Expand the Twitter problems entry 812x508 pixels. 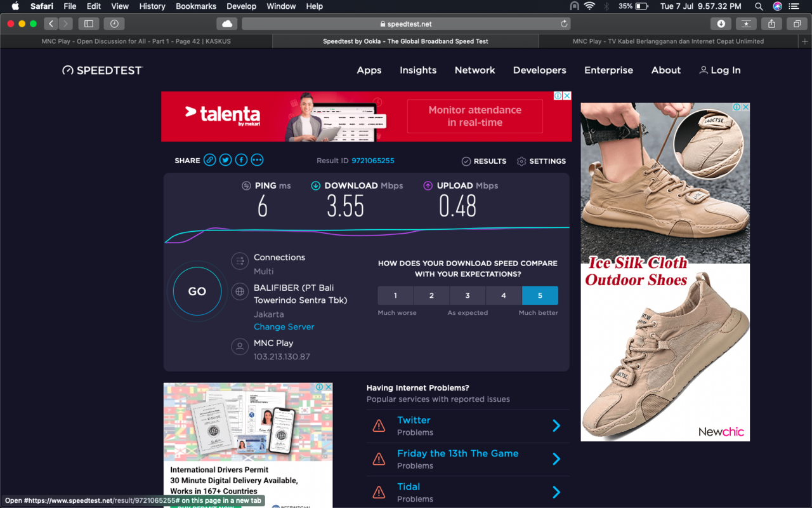[x=556, y=425]
